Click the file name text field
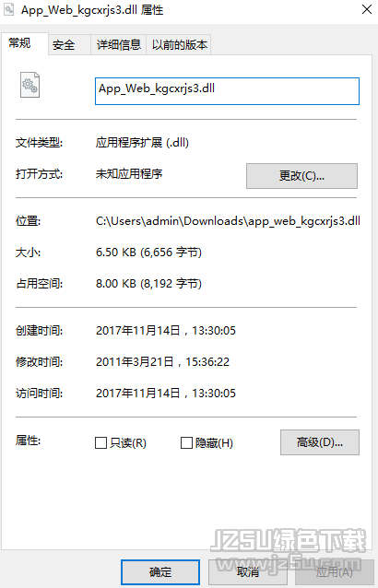 pos(227,91)
